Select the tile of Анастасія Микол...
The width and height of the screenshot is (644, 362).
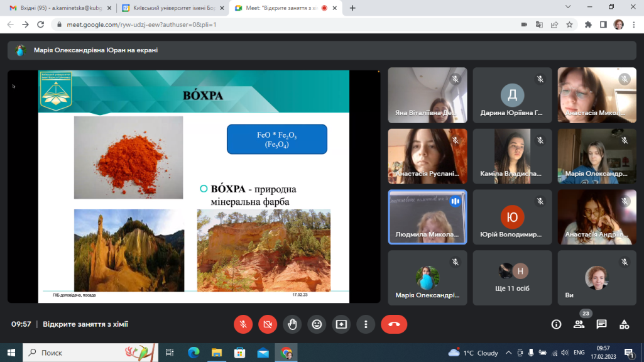point(597,96)
